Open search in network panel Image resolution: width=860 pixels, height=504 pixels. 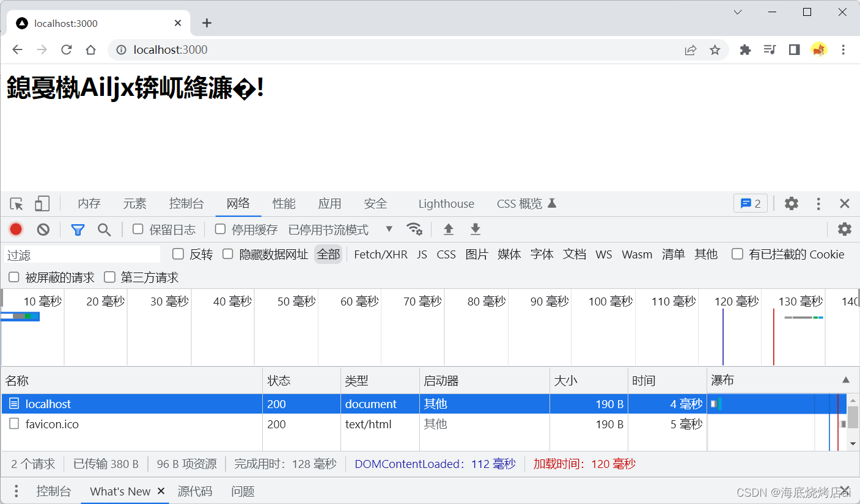(105, 230)
